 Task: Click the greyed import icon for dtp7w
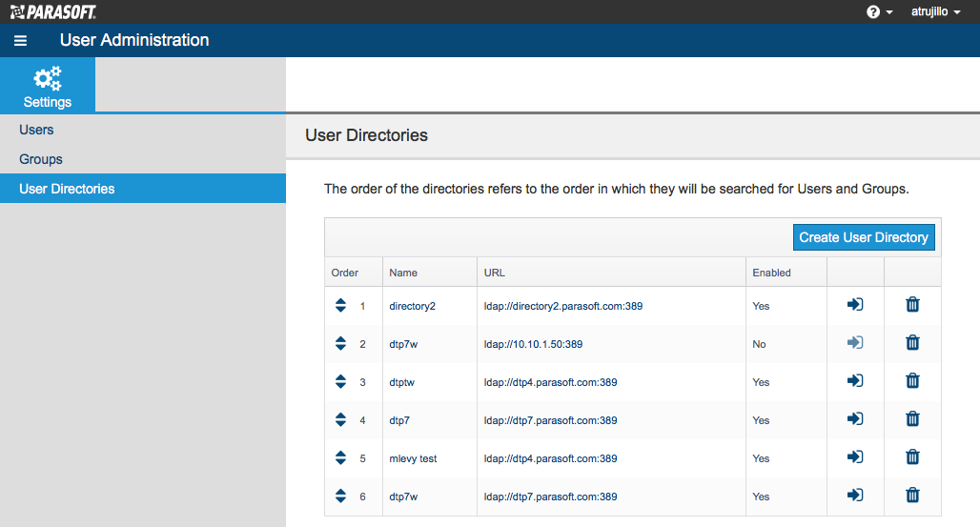tap(855, 342)
